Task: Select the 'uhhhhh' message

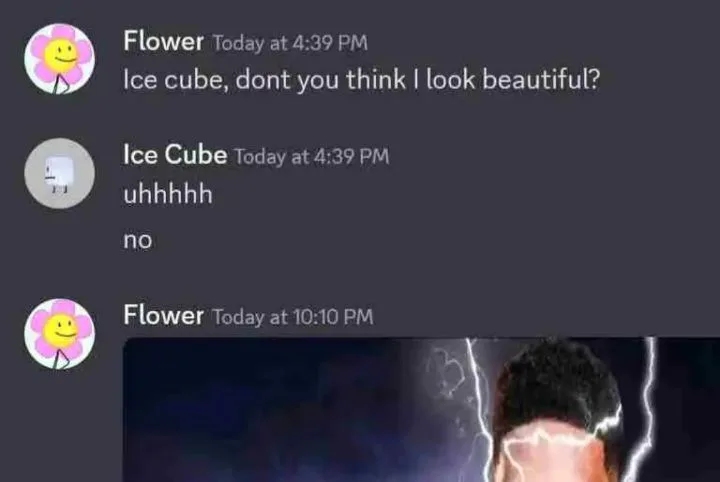Action: [x=168, y=194]
